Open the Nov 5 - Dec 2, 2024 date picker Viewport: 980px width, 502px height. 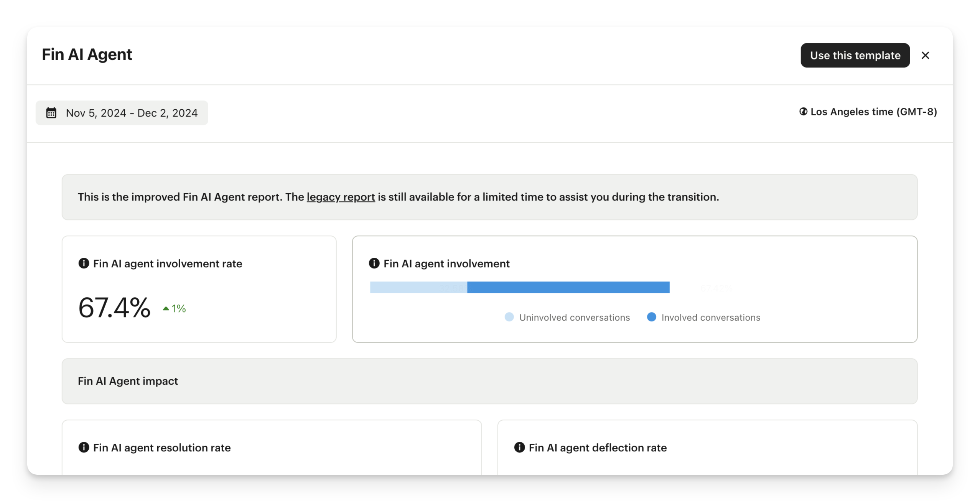click(x=122, y=113)
